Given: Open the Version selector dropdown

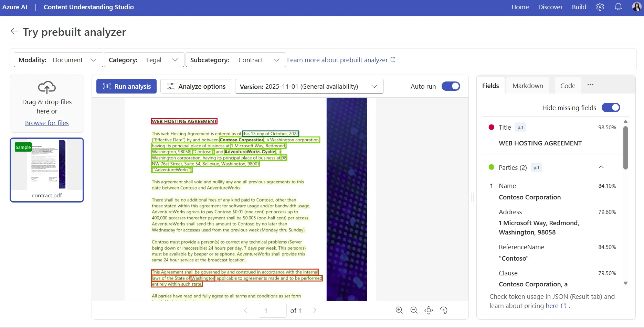Looking at the screenshot, I should [309, 86].
